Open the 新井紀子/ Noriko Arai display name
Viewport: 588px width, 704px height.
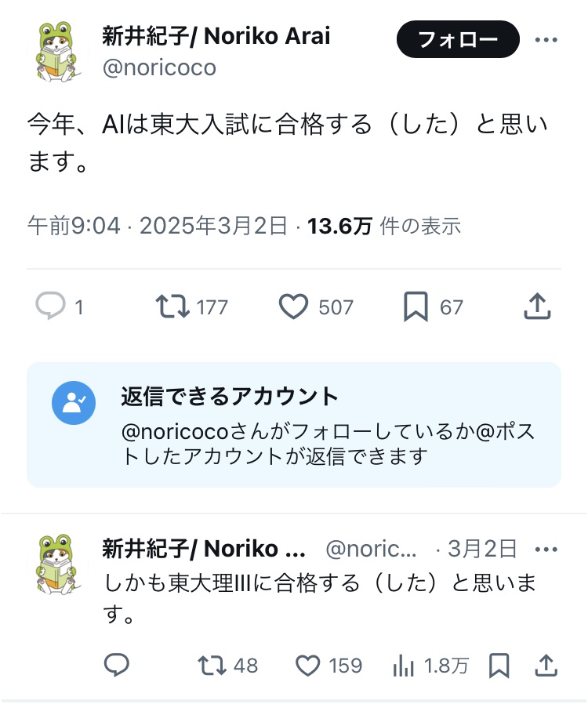[216, 36]
